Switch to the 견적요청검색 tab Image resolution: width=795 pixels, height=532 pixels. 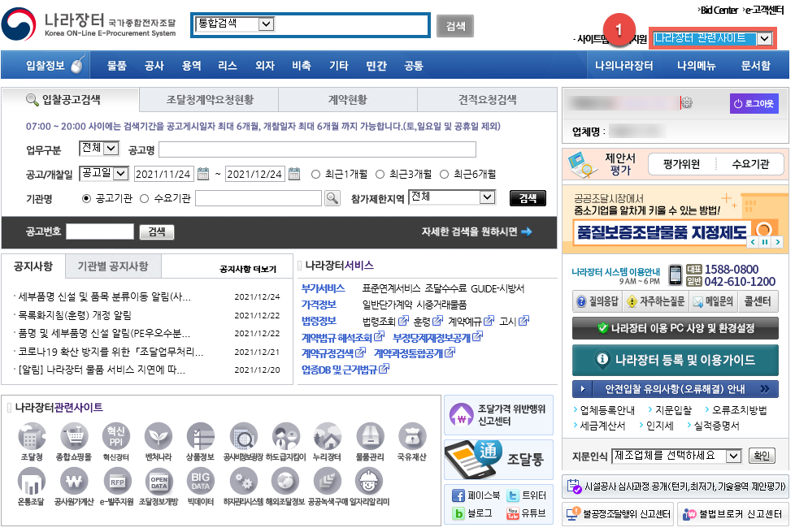(x=487, y=100)
